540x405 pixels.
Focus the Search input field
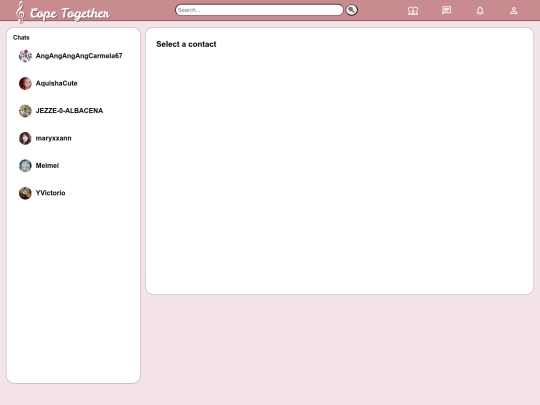pos(259,10)
